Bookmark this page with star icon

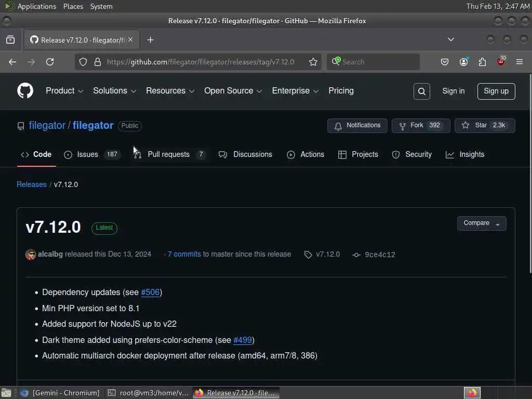[x=313, y=62]
